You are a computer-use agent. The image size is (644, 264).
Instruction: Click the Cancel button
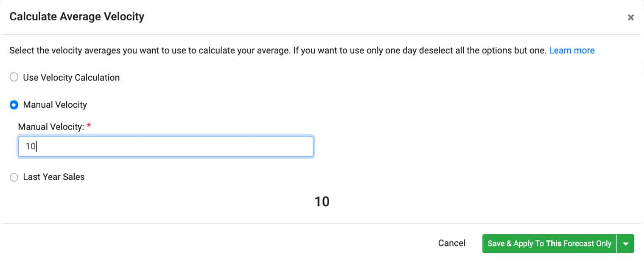coord(451,243)
